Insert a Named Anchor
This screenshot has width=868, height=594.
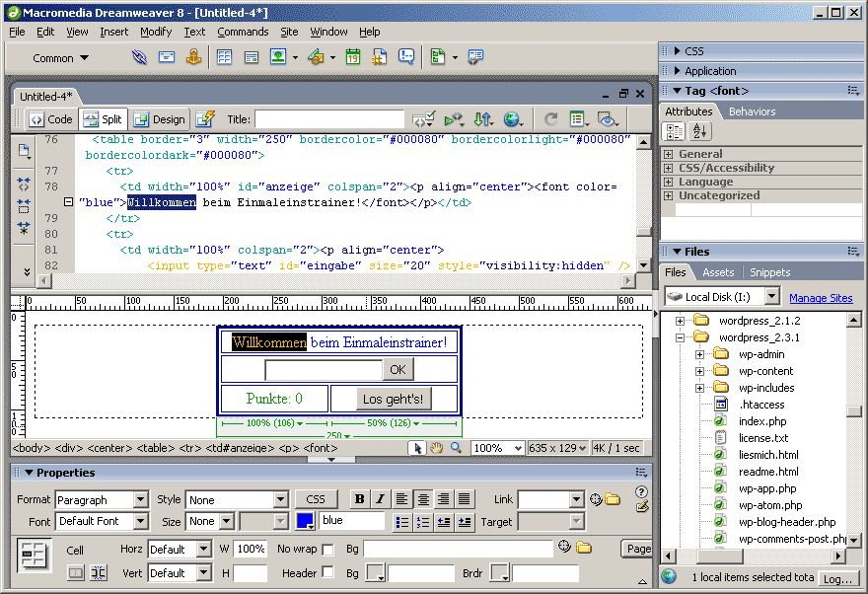pos(193,57)
